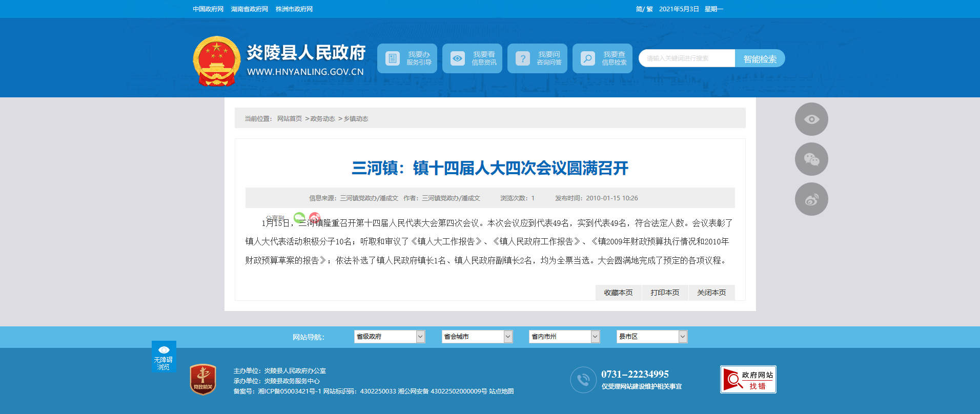Image resolution: width=980 pixels, height=414 pixels.
Task: Go to 网站首页 in breadcrumb
Action: pyautogui.click(x=290, y=119)
